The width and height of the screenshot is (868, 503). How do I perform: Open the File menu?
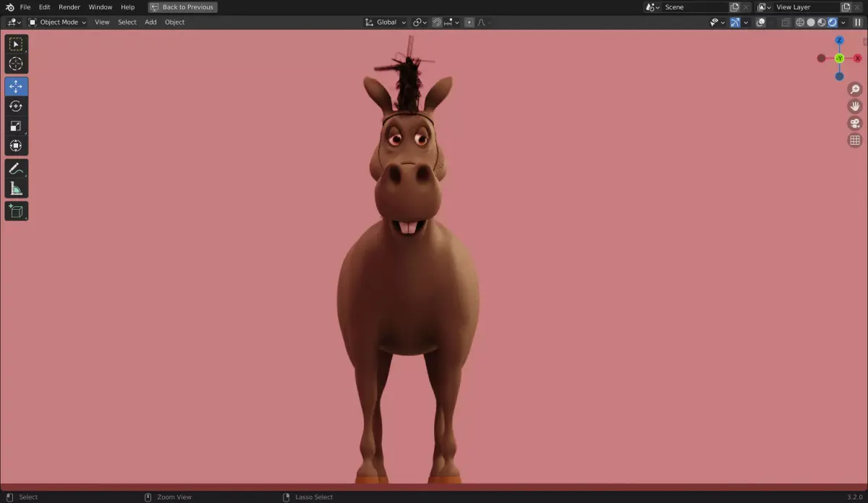click(x=25, y=7)
